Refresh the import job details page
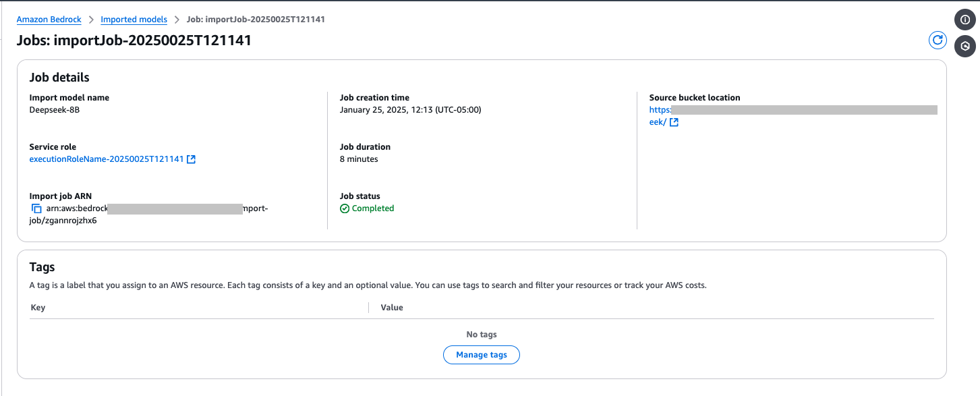Screen dimensions: 980x396 pos(938,40)
